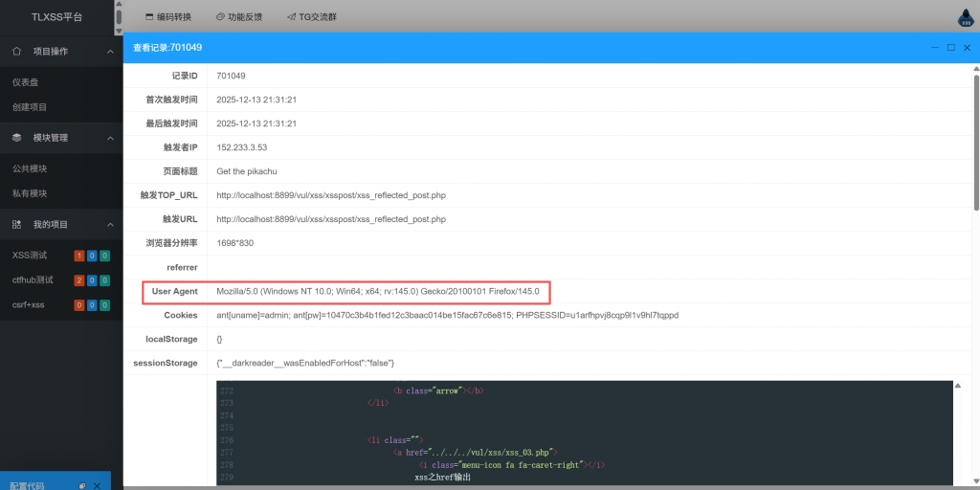Open the XSS avatar at top right
980x490 pixels.
pos(967,17)
